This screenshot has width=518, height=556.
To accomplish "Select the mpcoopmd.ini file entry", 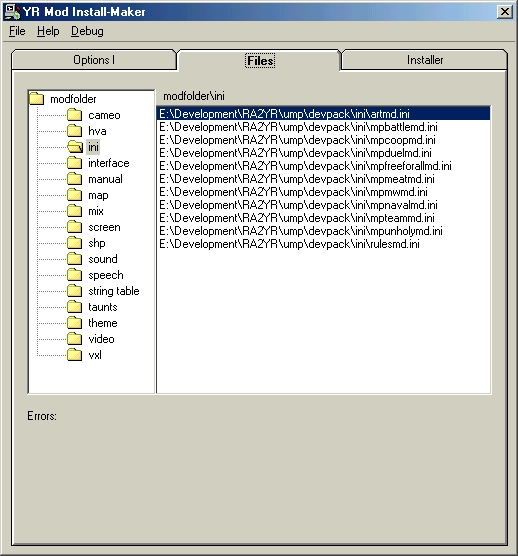I will (323, 140).
